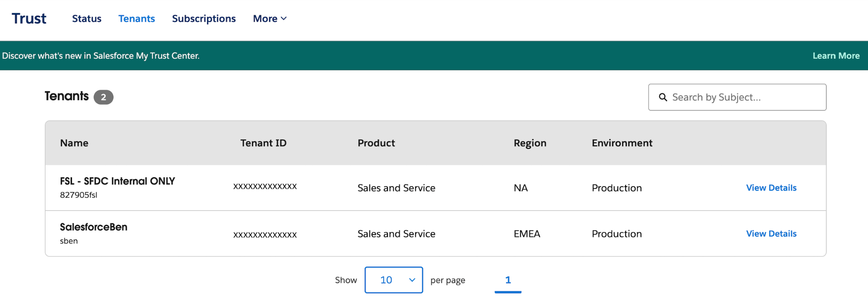
Task: Click the Region column header
Action: click(530, 143)
